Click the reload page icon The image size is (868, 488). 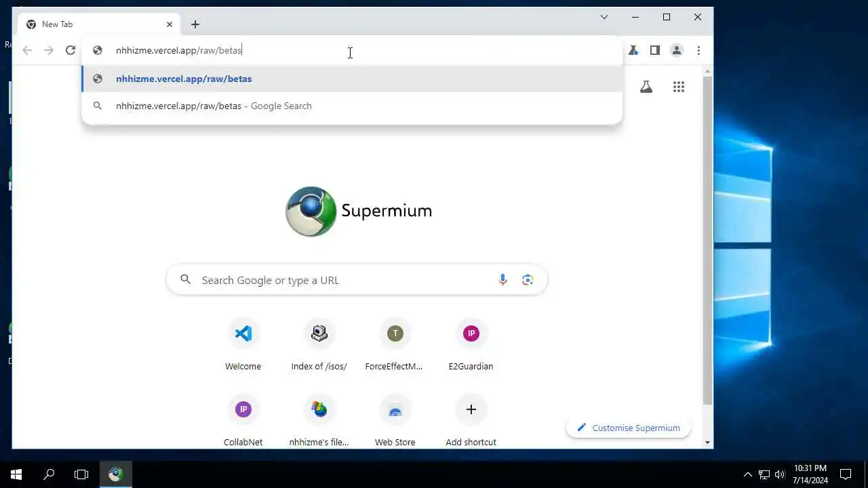[x=71, y=50]
